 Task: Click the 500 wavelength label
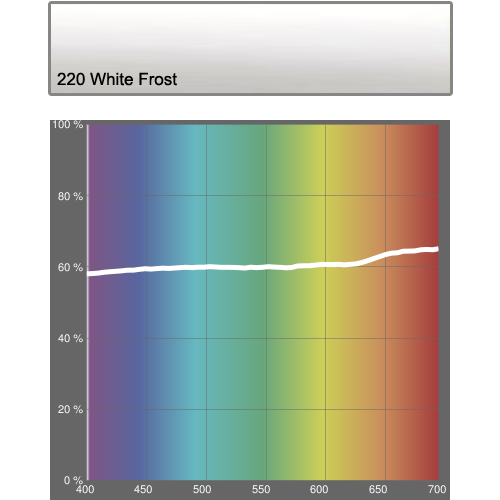pyautogui.click(x=202, y=489)
